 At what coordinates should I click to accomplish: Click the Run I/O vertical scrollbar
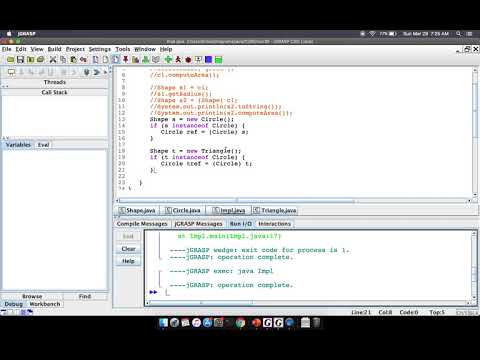coord(474,265)
